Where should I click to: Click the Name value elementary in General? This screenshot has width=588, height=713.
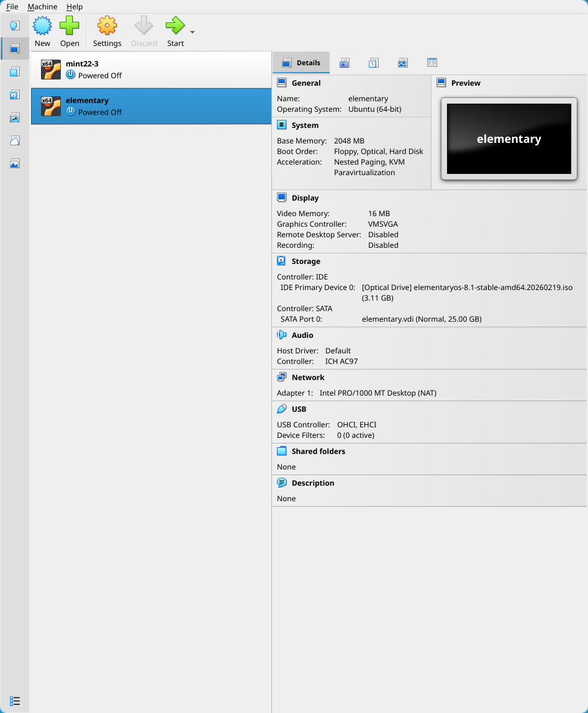click(x=368, y=99)
